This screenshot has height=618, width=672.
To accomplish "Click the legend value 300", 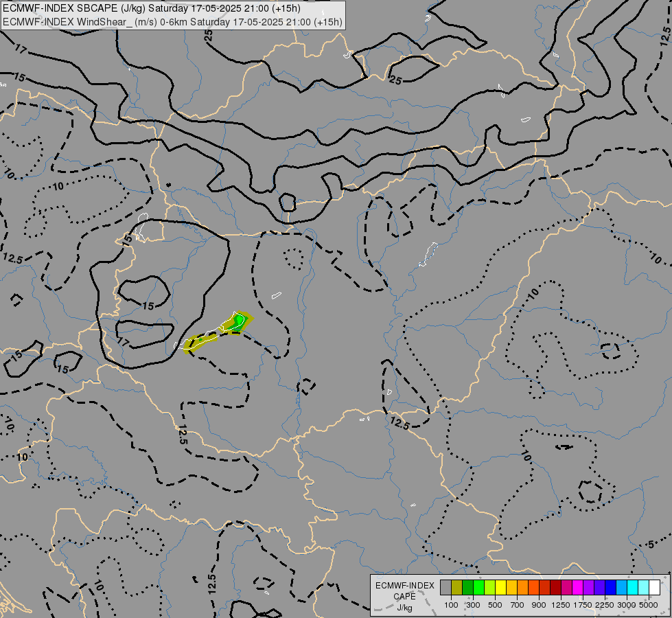I will pyautogui.click(x=473, y=605).
